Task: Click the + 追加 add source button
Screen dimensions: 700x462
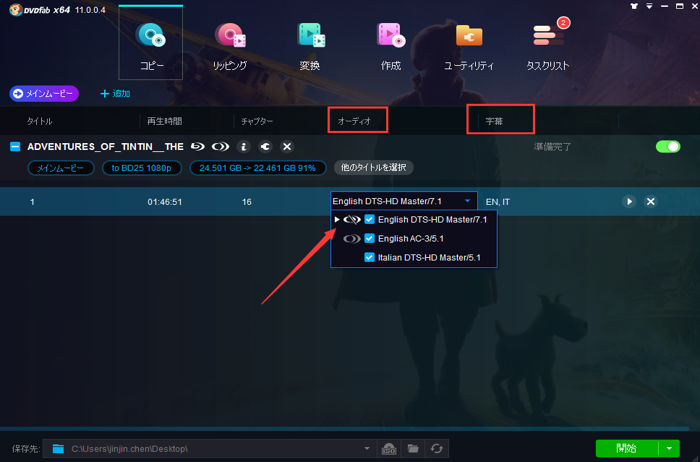Action: click(x=115, y=93)
